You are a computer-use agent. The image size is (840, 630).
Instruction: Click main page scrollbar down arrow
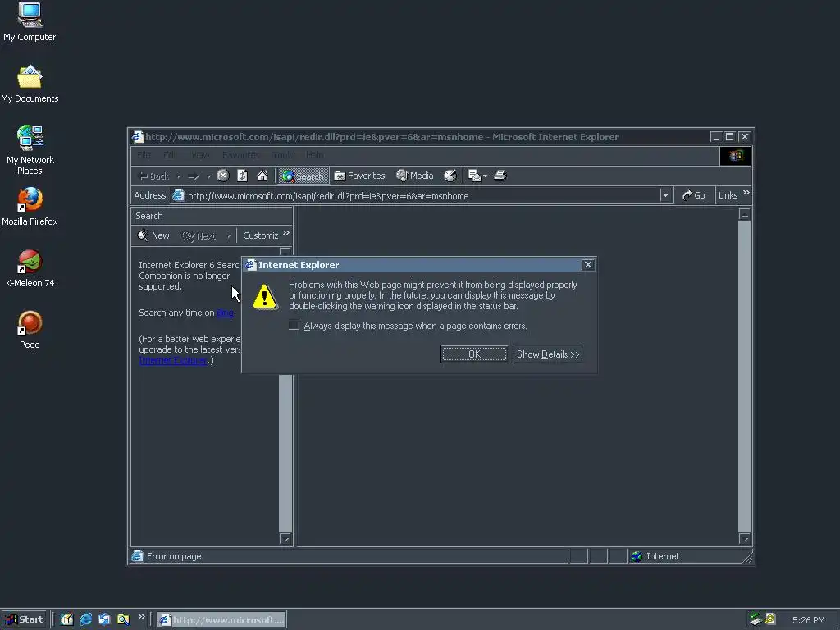pos(745,539)
